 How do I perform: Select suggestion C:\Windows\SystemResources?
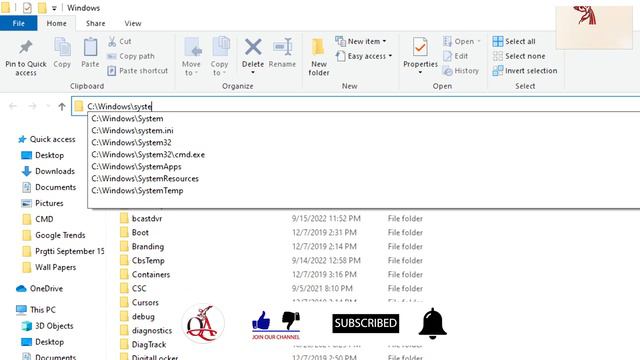point(145,178)
